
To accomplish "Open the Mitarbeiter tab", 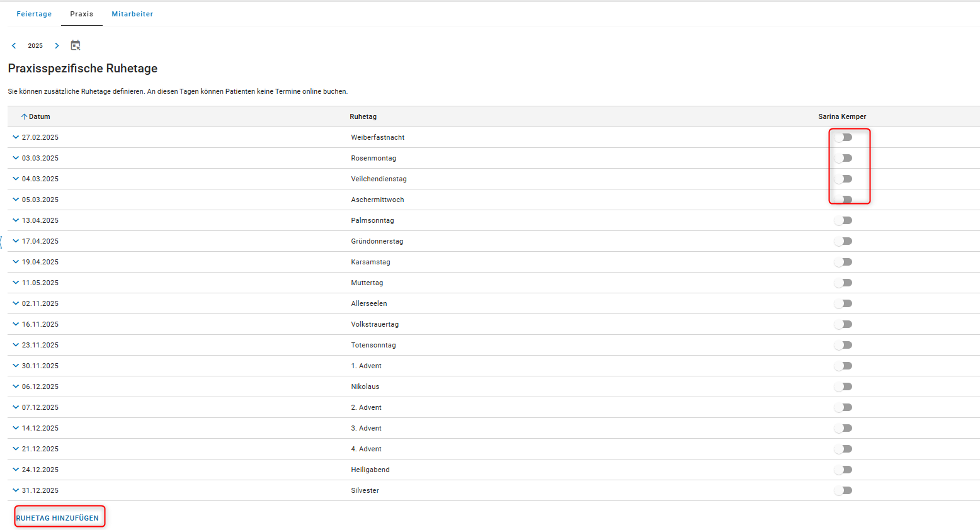I will tap(132, 14).
